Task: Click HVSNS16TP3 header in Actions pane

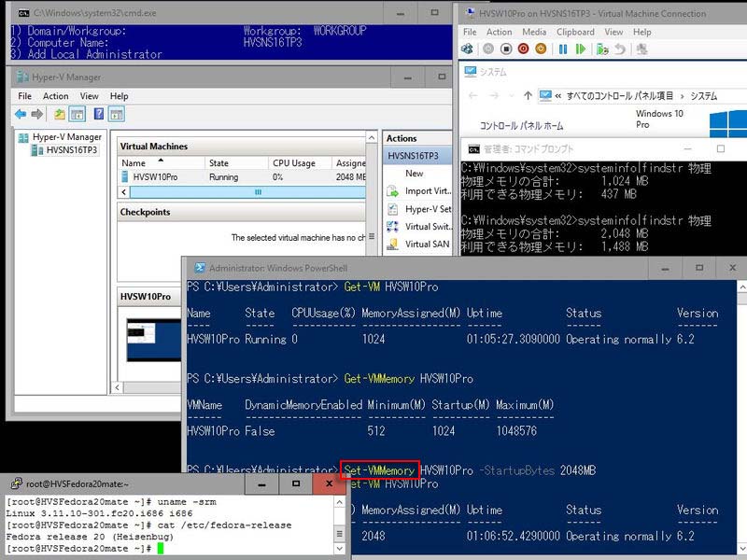Action: [416, 156]
